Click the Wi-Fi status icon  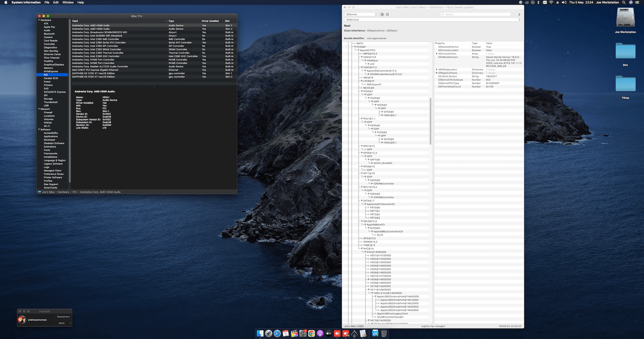tap(551, 2)
